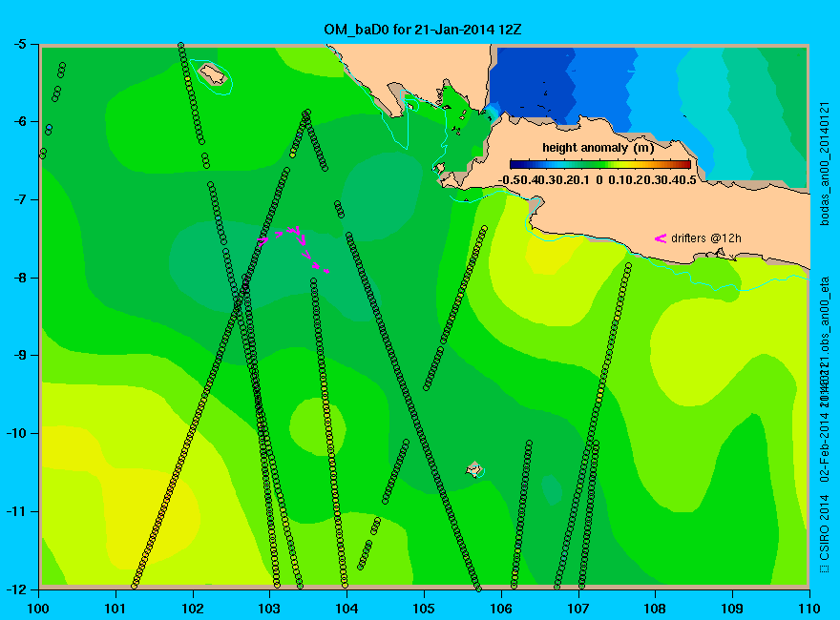Image resolution: width=840 pixels, height=620 pixels.
Task: Click the y-axis tick label -10
Action: 15,433
